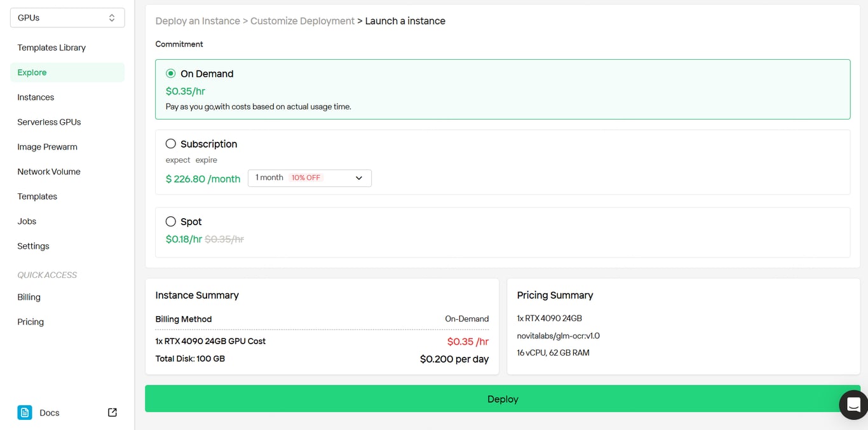Open Settings from the sidebar
Image resolution: width=868 pixels, height=430 pixels.
click(x=33, y=246)
